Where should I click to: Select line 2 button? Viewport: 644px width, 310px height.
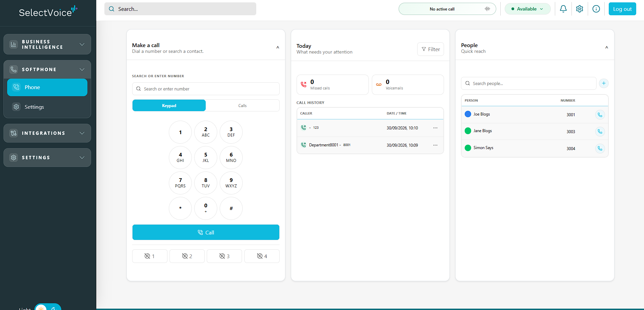coord(187,256)
